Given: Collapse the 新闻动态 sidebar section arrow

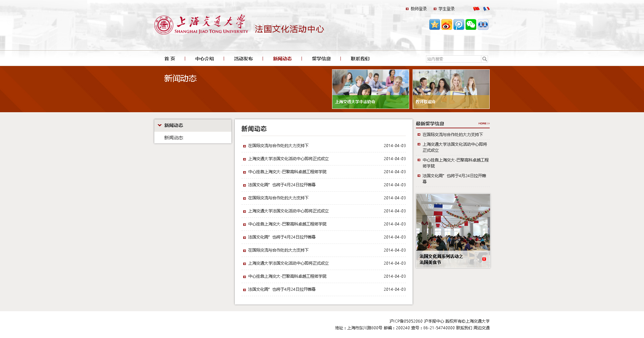Looking at the screenshot, I should coord(160,125).
